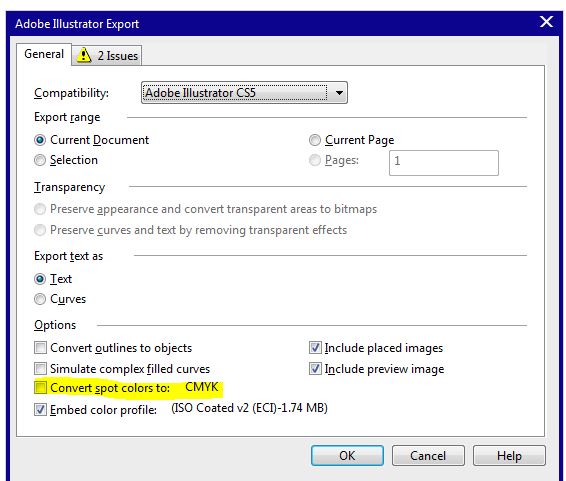Export text as Text radio button
This screenshot has height=481, width=566.
click(x=40, y=279)
